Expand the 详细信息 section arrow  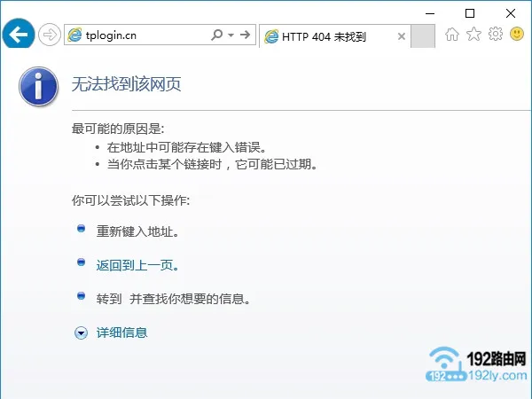(82, 332)
